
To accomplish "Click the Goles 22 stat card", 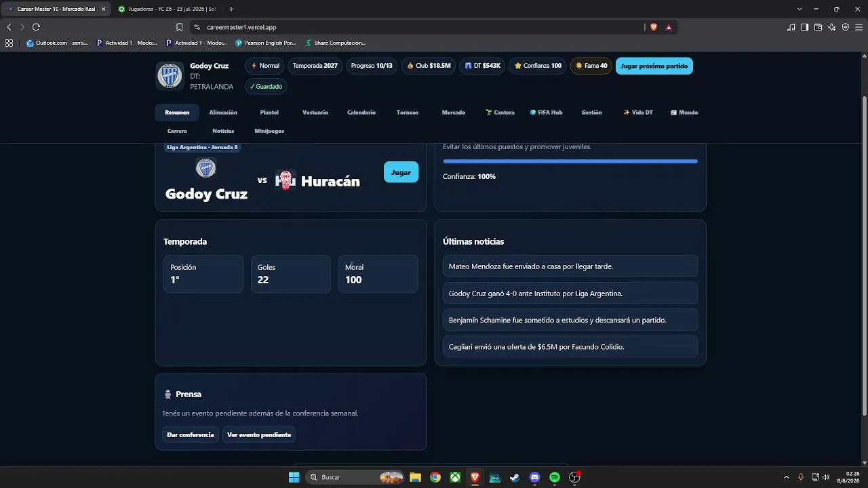I will 291,274.
